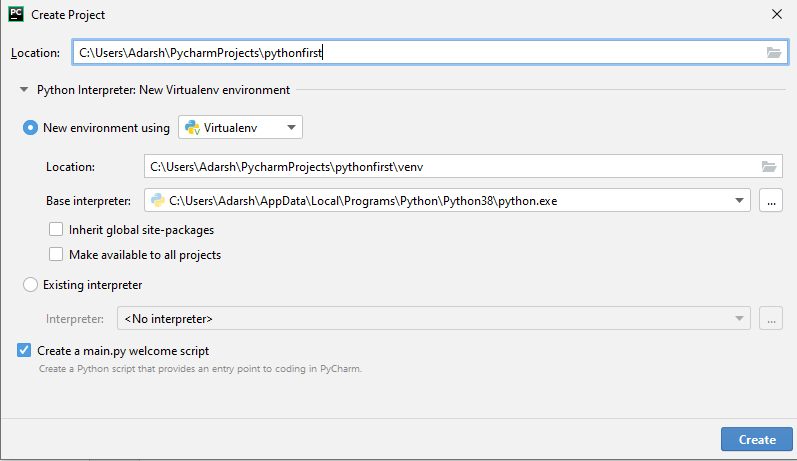This screenshot has height=461, width=797.
Task: Select the Existing interpreter radio button
Action: click(30, 285)
